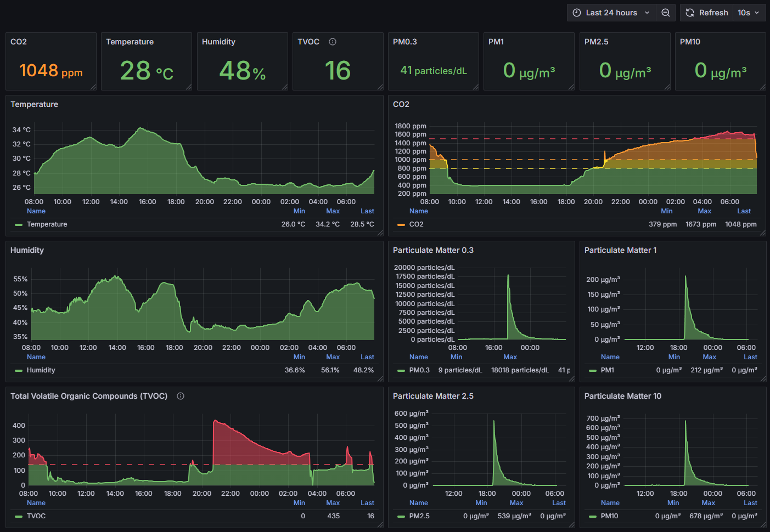The height and width of the screenshot is (532, 770).
Task: Toggle the CO2 series legend entry
Action: 416,224
